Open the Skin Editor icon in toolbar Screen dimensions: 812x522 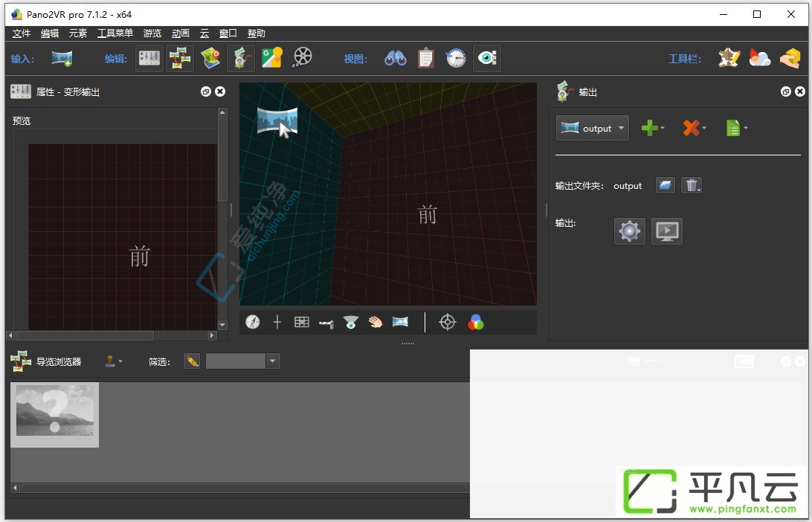coord(729,58)
